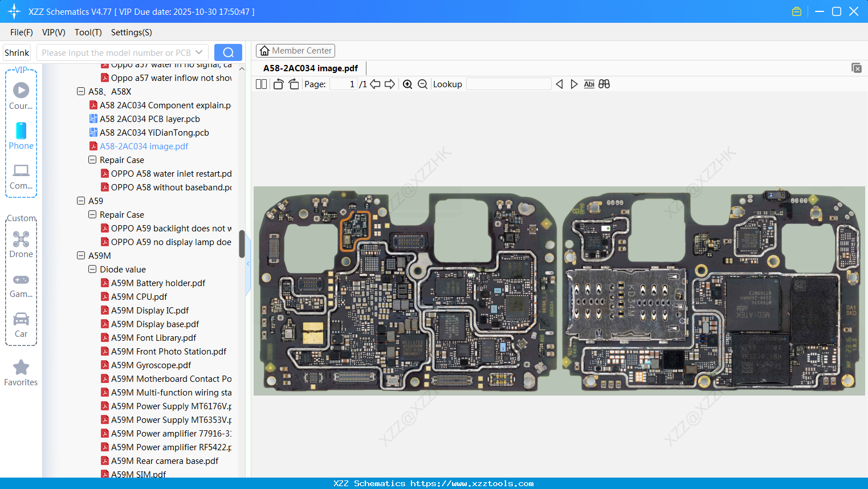The height and width of the screenshot is (489, 868).
Task: Click the binoculars find icon
Action: (604, 84)
